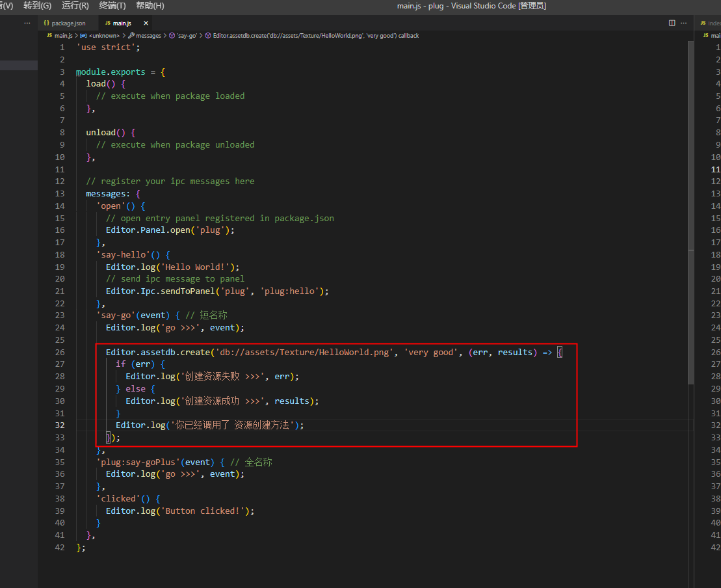
Task: Open the 运行(R) menu
Action: 75,5
